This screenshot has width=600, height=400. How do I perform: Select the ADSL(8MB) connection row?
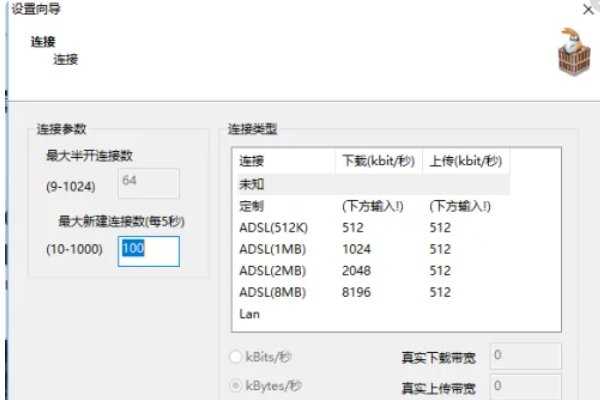click(x=373, y=292)
